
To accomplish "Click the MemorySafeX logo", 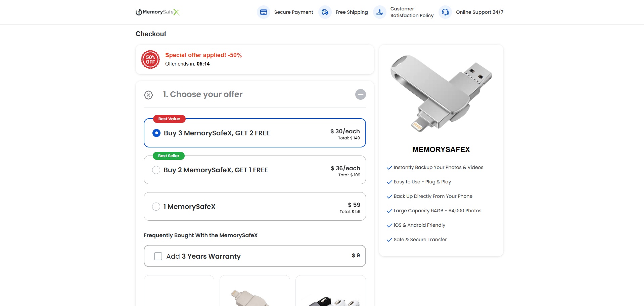I will (157, 12).
